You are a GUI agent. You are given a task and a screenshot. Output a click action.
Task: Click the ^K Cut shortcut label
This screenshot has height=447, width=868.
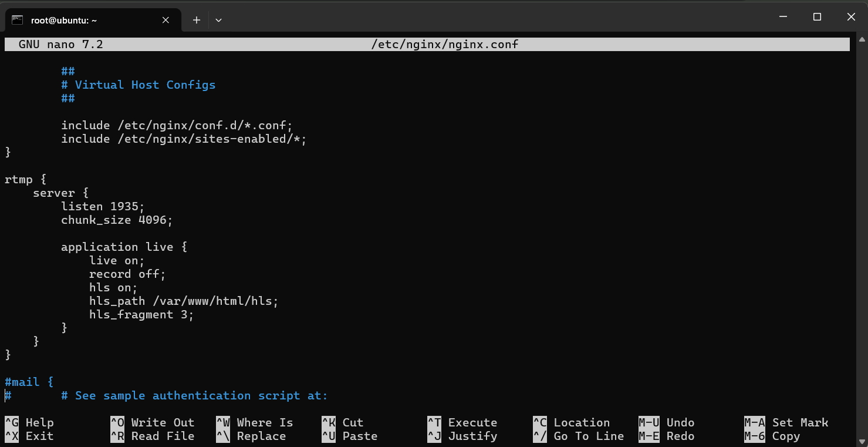pos(342,422)
